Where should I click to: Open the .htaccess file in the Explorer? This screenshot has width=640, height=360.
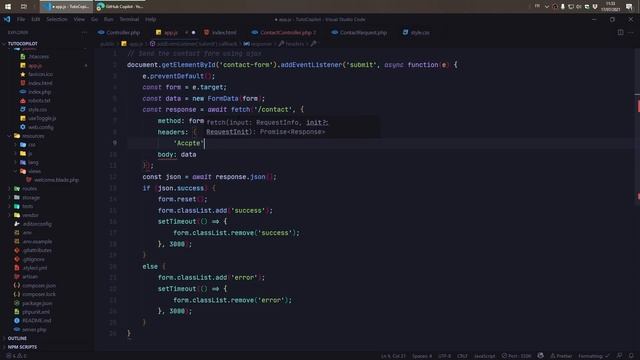pyautogui.click(x=38, y=57)
